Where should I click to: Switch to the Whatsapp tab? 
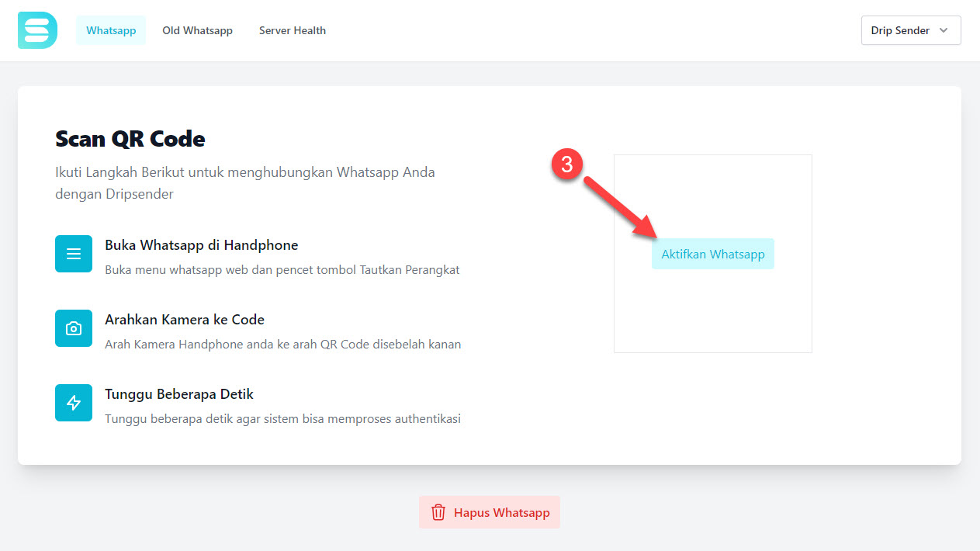[111, 30]
